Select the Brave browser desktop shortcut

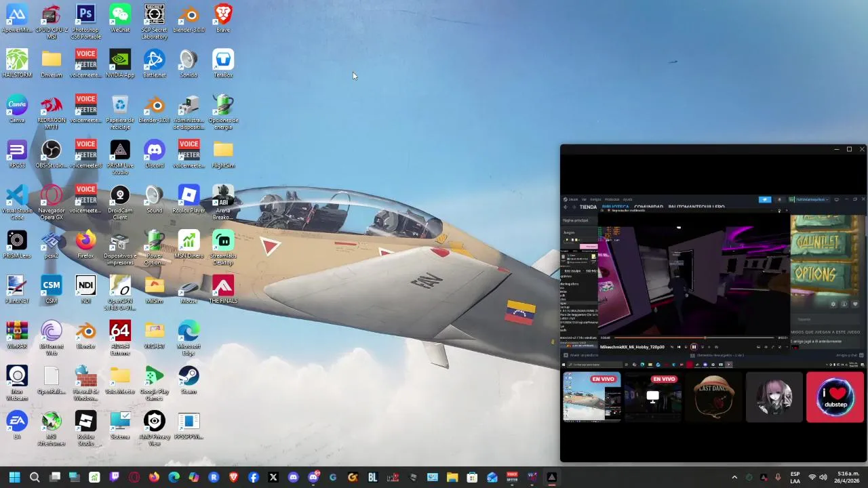click(223, 19)
